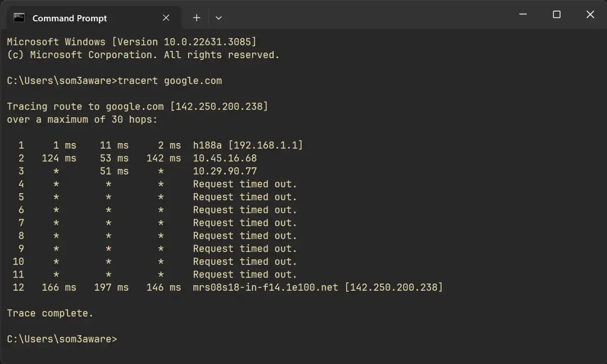Click the hop 3 address 10.29.90.77
607x364 pixels.
click(225, 171)
